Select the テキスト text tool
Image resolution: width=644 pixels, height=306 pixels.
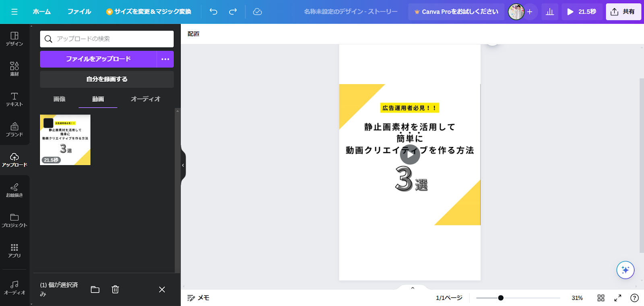[x=14, y=99]
